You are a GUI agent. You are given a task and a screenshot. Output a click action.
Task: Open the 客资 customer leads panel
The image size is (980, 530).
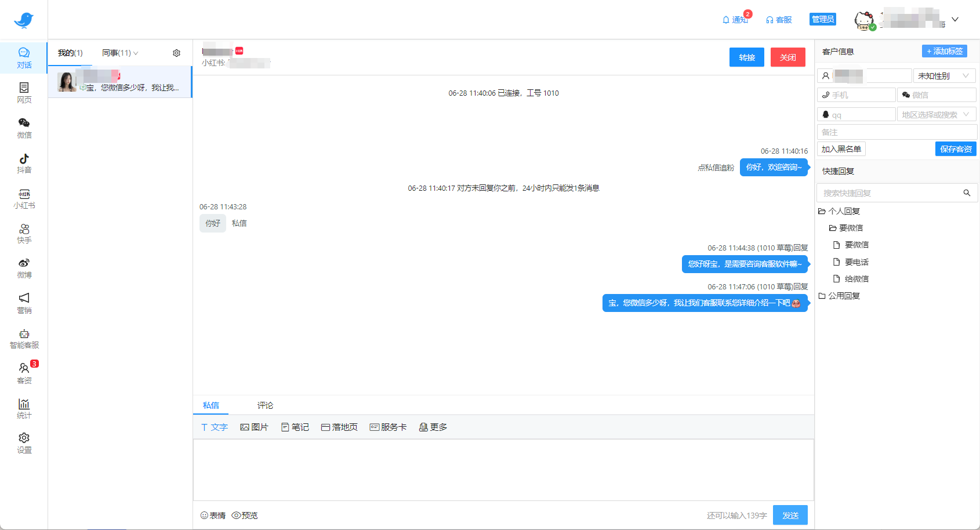tap(24, 373)
